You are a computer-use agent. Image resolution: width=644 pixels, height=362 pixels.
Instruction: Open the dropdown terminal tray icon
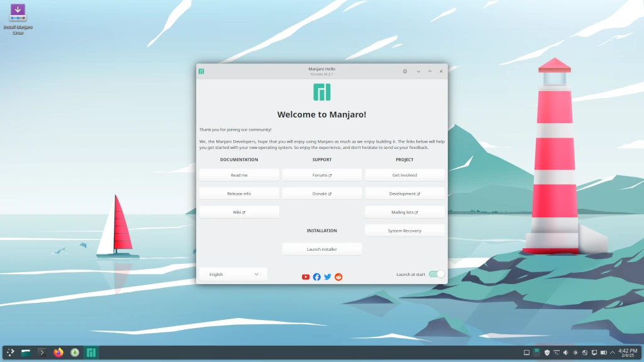tap(556, 353)
